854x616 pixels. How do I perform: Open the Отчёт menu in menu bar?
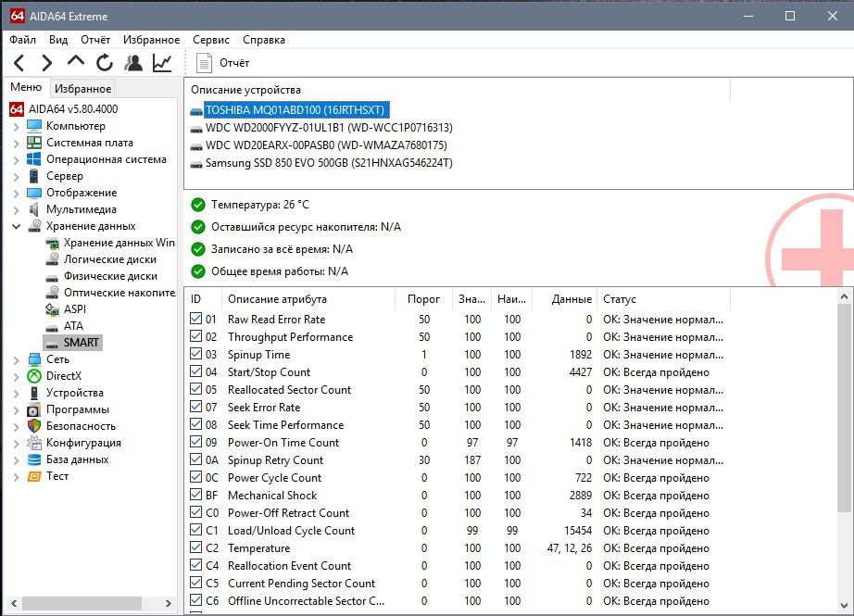(x=95, y=40)
